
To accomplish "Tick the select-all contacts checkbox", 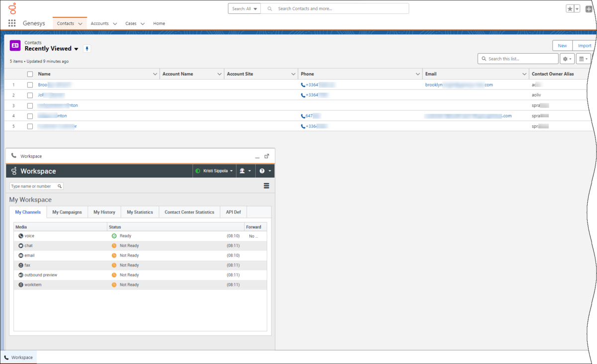I will pyautogui.click(x=30, y=74).
